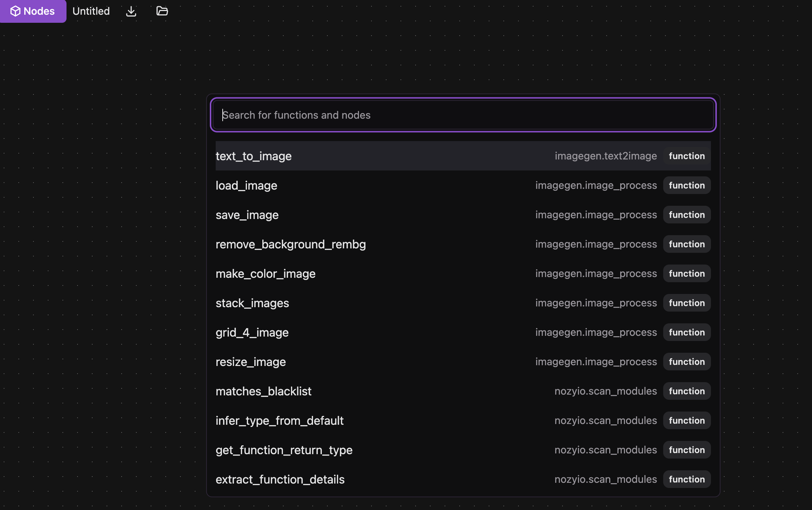Click module label beside resize_image
Image resolution: width=812 pixels, height=510 pixels.
coord(596,362)
